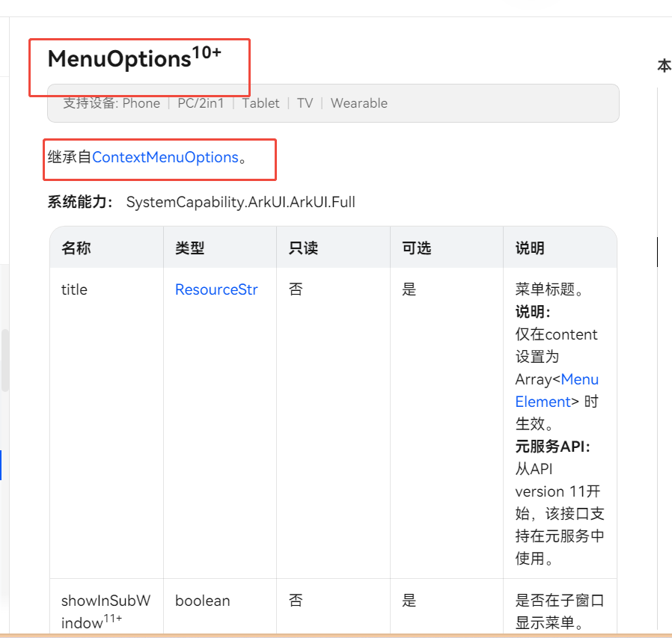Image resolution: width=672 pixels, height=638 pixels.
Task: Click the left sidebar scrollbar thumb
Action: (x=5, y=361)
